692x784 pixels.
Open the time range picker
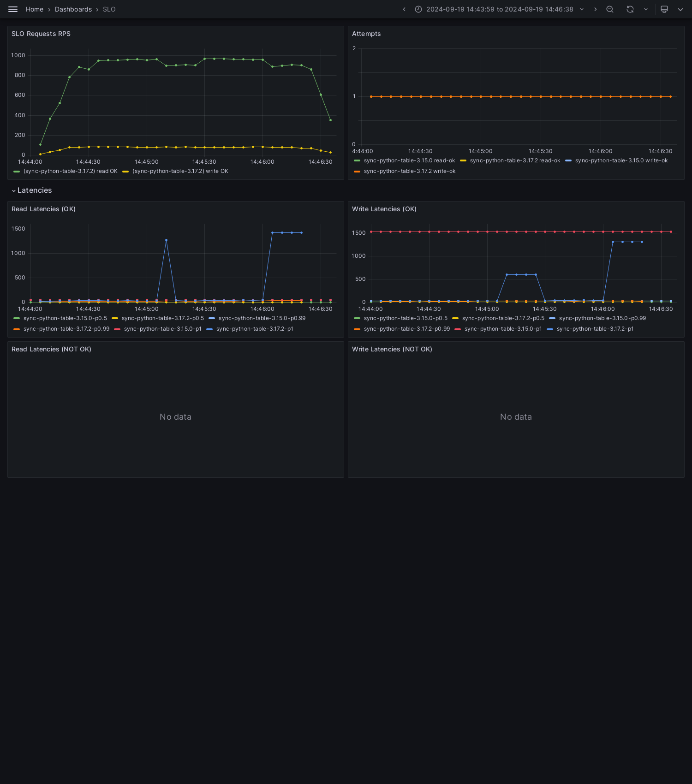tap(500, 9)
